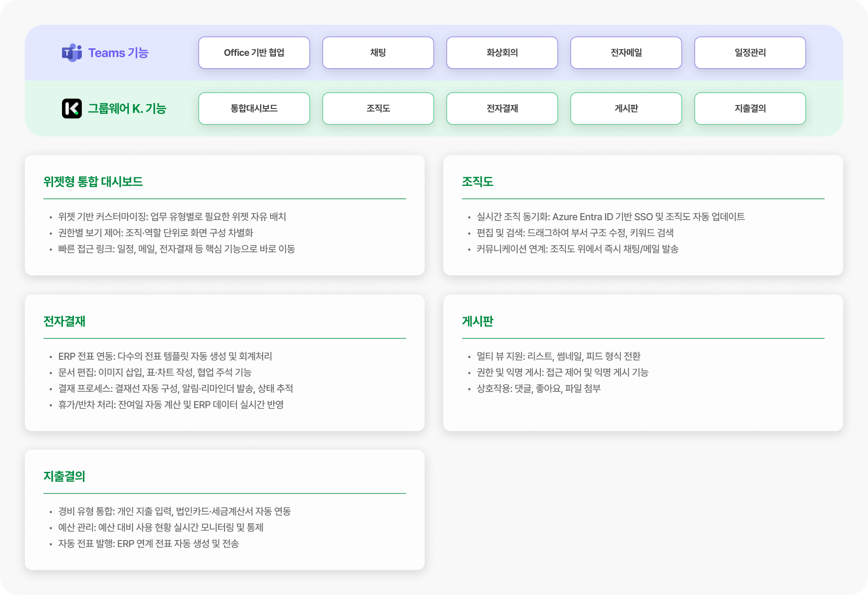The height and width of the screenshot is (595, 868).
Task: Select the 지출결의 pill button
Action: pos(750,109)
